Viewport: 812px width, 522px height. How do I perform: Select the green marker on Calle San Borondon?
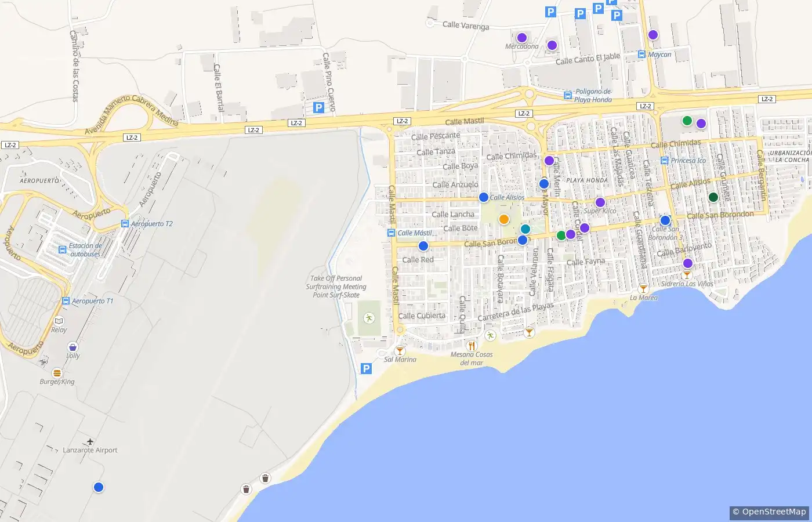click(561, 235)
